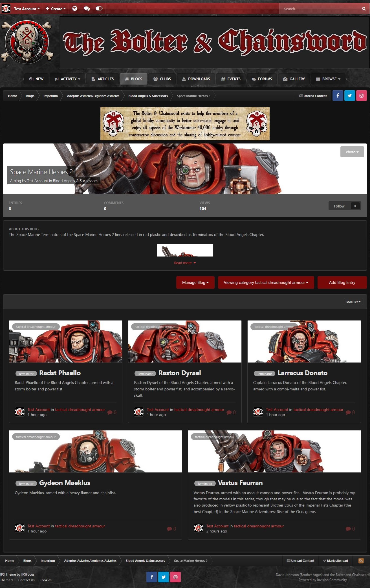Viewport: 370px width, 588px height.
Task: Click the Instagram icon in the footer
Action: coord(175,577)
